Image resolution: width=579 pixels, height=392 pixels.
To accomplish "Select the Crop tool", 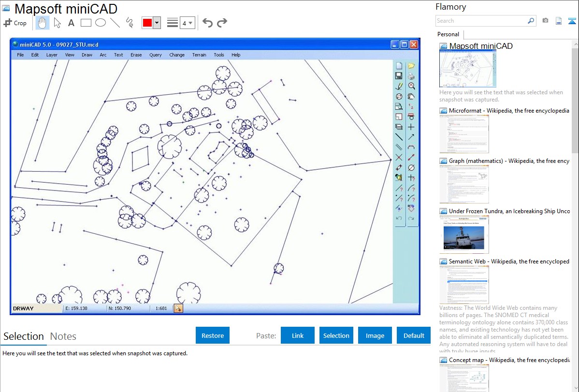I will tap(15, 23).
